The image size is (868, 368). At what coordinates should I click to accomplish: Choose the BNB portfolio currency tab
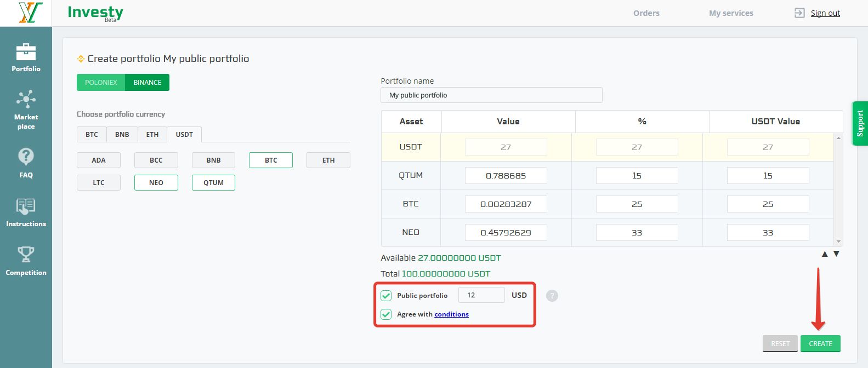122,135
